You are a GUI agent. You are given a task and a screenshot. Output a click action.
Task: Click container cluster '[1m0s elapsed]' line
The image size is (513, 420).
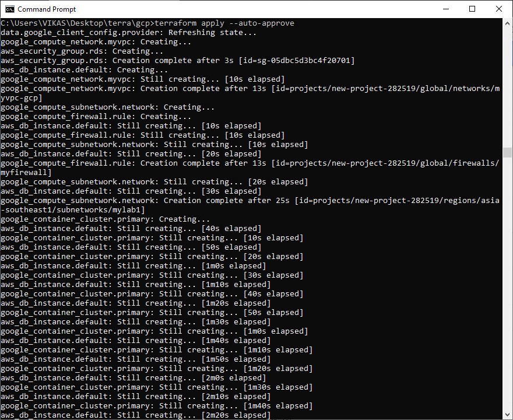coord(154,331)
